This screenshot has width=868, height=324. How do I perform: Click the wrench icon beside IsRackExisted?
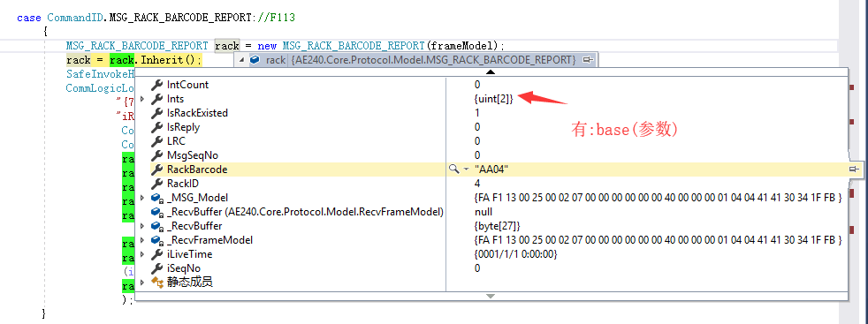pos(156,113)
